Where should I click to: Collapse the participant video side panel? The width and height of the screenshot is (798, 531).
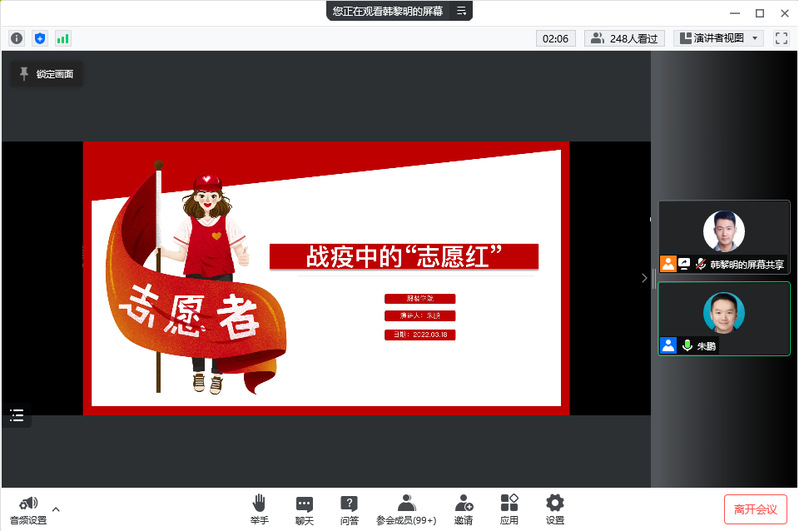pyautogui.click(x=644, y=278)
